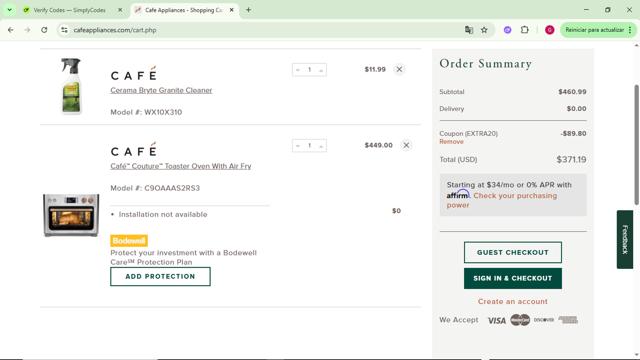Remove the EXTRA20 coupon

451,142
